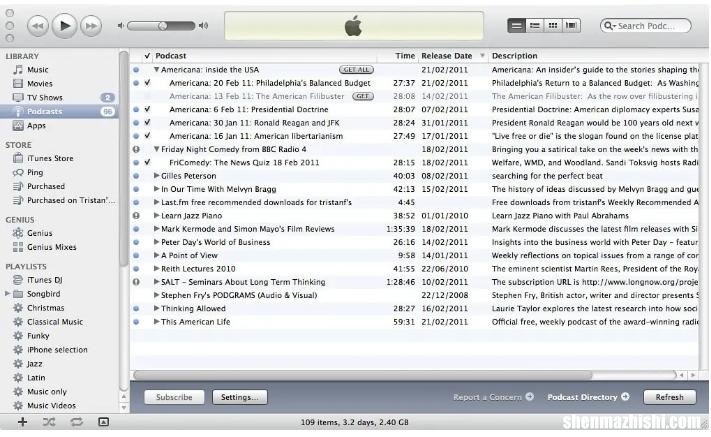Viewport: 711px width, 437px height.
Task: Click the Previous track rewind button
Action: pyautogui.click(x=38, y=26)
